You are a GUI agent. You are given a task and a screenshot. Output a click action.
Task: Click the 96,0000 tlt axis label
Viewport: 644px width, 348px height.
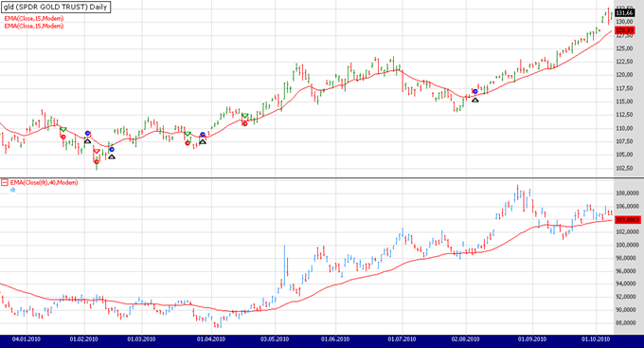pos(627,270)
